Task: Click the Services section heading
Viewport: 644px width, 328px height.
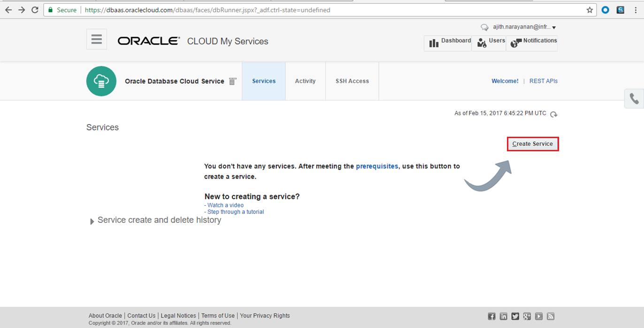Action: click(x=102, y=127)
